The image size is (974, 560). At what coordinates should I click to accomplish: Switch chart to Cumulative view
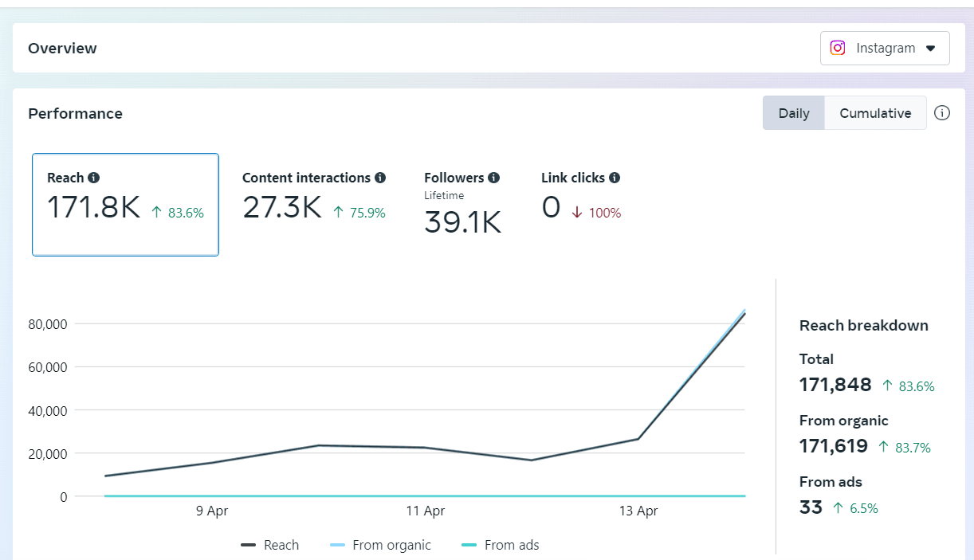click(x=875, y=113)
